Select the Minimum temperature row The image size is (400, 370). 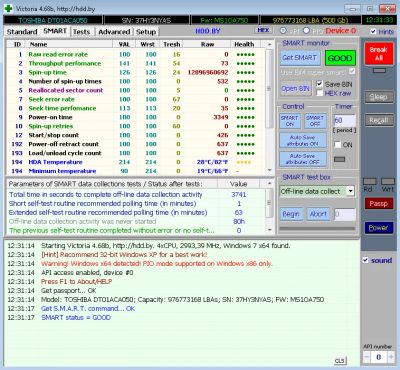click(x=136, y=171)
